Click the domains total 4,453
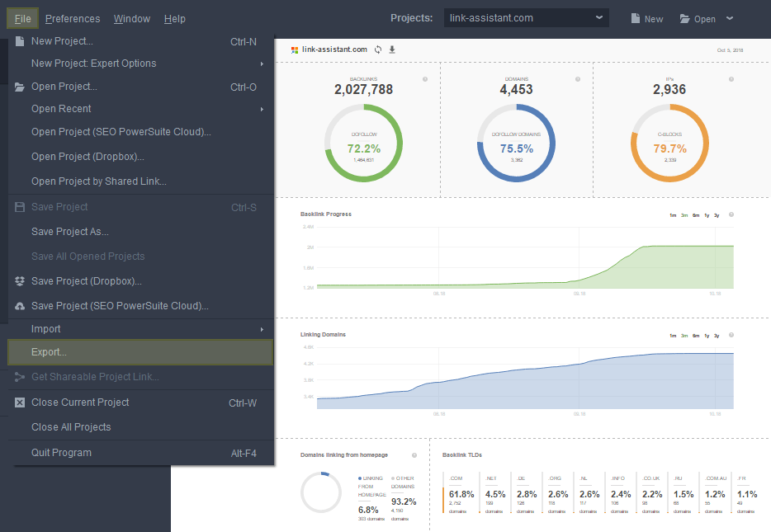The image size is (771, 532). (x=516, y=89)
